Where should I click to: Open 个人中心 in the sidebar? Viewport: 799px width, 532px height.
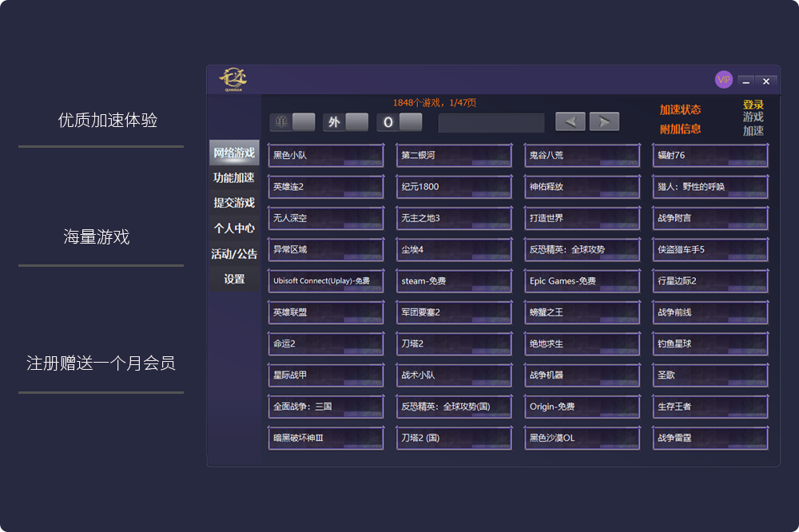234,228
